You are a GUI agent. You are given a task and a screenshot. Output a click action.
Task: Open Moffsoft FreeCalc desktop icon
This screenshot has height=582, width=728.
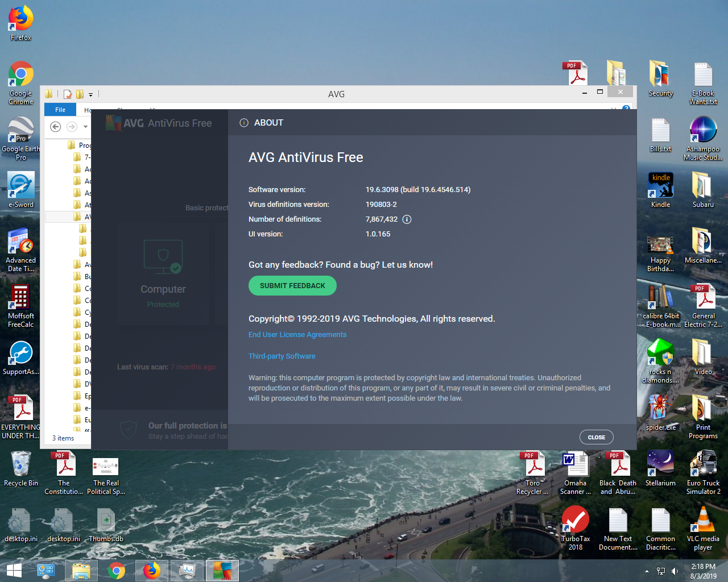(21, 306)
